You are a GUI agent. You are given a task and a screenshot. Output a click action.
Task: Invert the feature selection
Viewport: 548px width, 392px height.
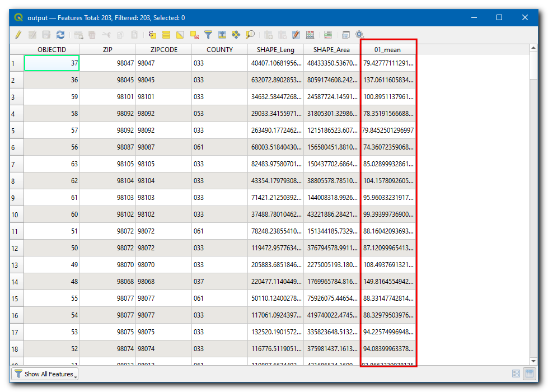click(180, 35)
